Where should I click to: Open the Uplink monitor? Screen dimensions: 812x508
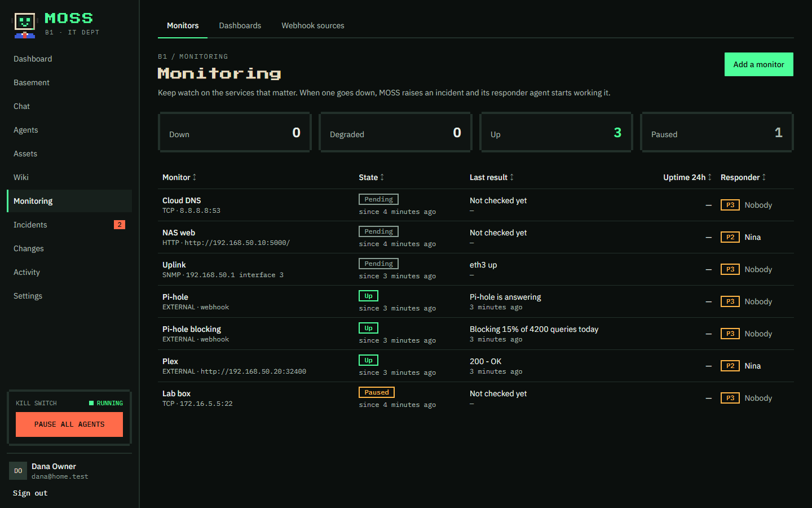174,265
